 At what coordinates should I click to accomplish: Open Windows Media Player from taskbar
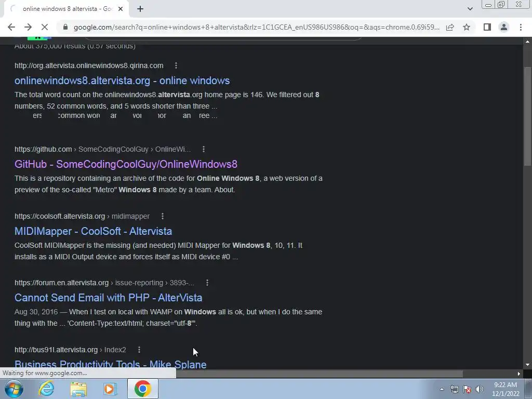point(110,389)
